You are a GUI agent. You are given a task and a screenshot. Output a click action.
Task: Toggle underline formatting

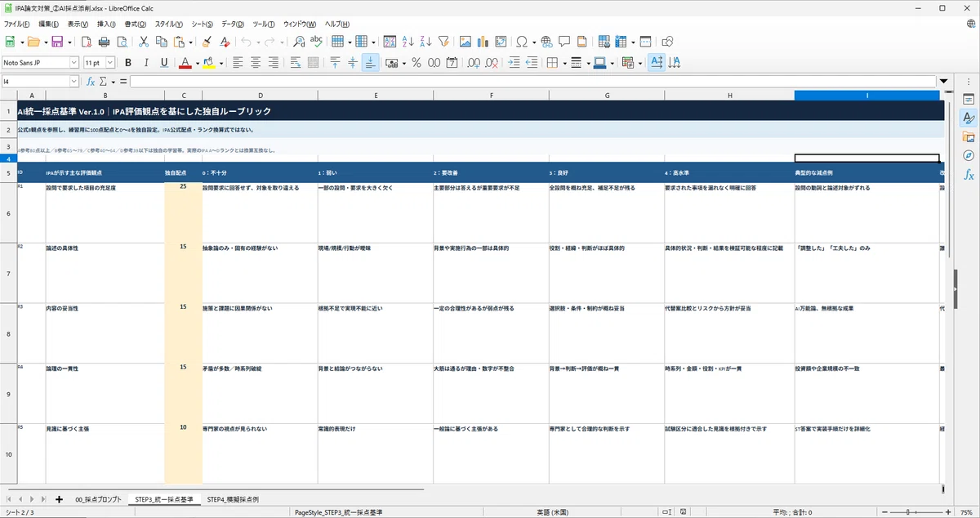pos(164,62)
